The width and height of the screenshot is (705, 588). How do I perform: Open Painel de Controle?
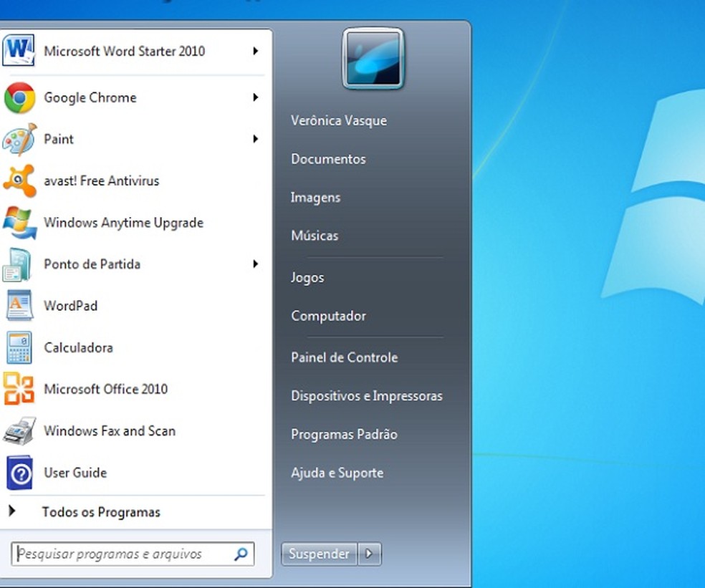(x=345, y=357)
